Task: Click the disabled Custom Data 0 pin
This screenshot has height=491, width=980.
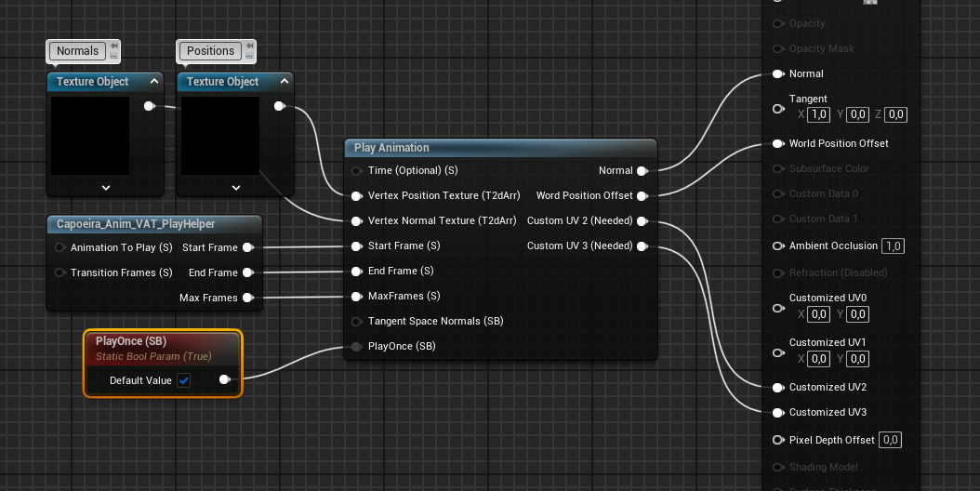Action: [x=778, y=194]
